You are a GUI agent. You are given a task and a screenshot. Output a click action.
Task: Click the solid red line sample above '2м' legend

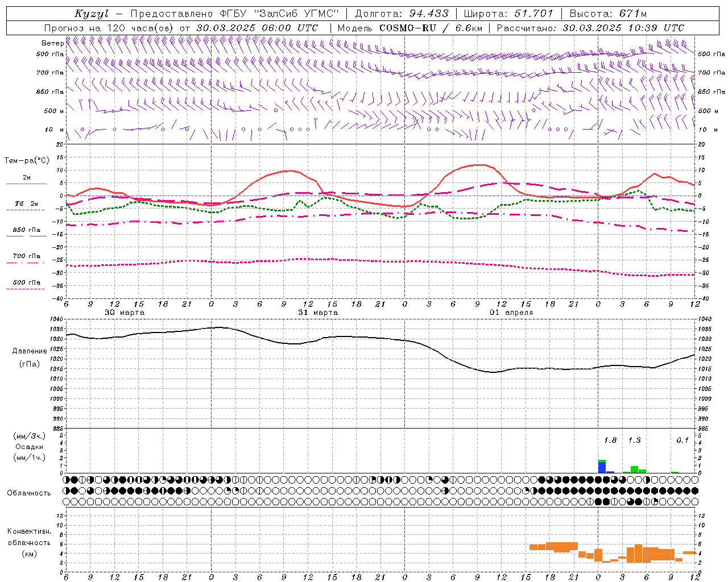tap(26, 184)
